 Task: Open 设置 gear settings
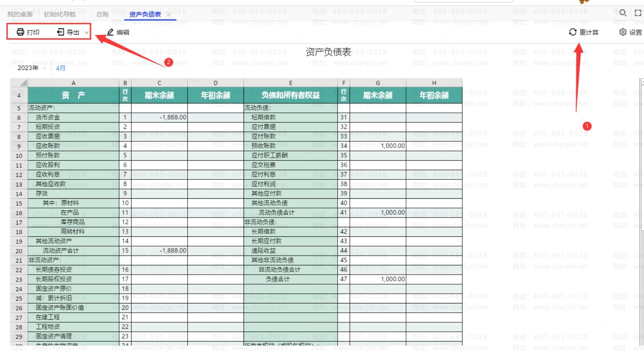pyautogui.click(x=631, y=32)
